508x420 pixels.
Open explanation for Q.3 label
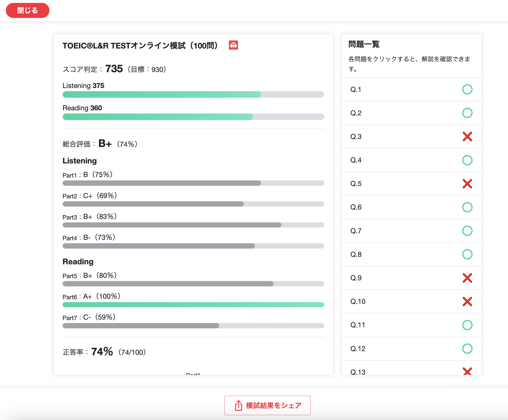pos(356,137)
